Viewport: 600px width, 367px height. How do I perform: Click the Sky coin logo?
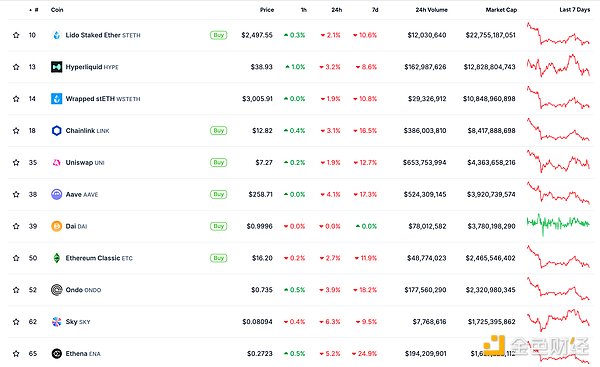point(57,322)
